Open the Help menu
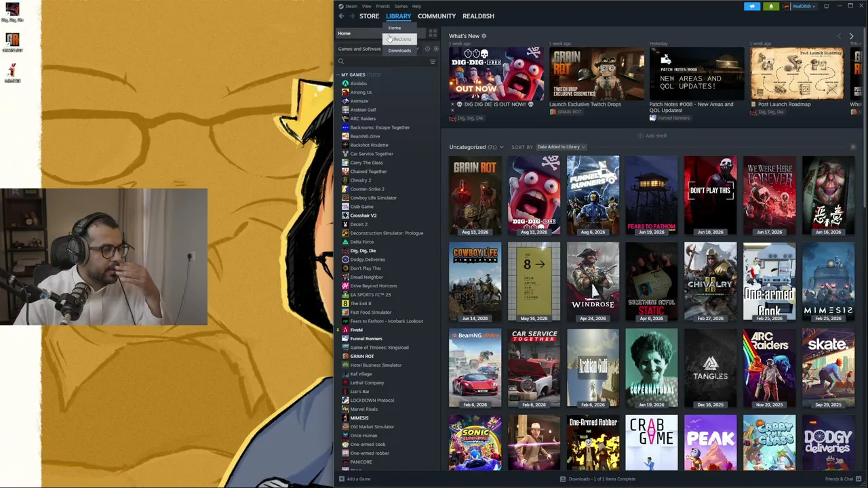The width and height of the screenshot is (868, 488). pyautogui.click(x=416, y=6)
